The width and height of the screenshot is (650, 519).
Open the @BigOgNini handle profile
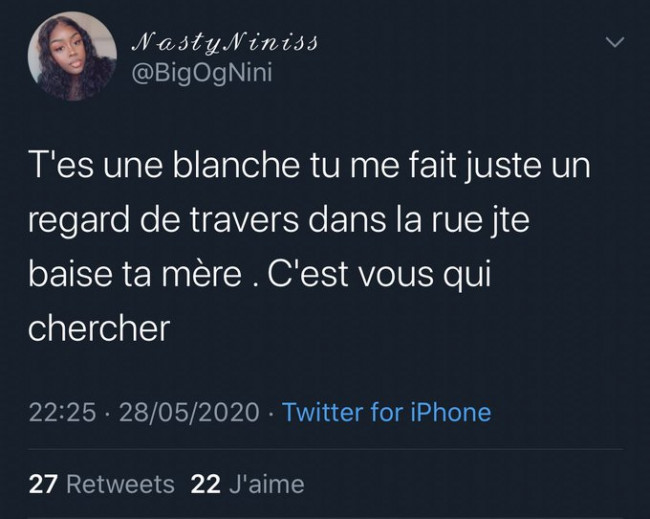(x=202, y=73)
